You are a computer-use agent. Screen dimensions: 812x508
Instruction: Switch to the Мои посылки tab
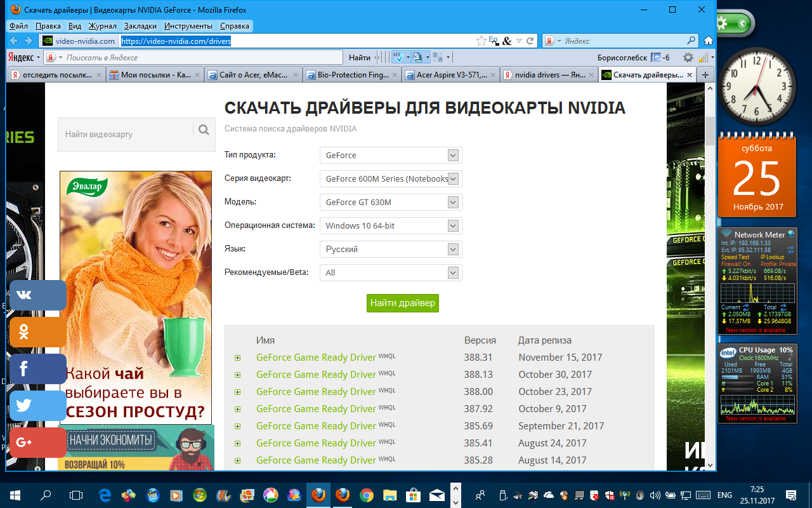click(155, 74)
